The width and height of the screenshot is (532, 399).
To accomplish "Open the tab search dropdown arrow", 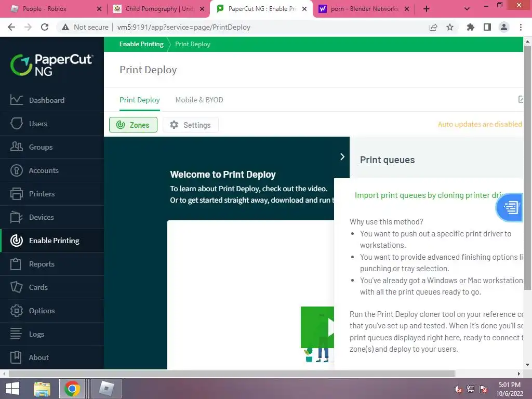I will click(x=467, y=9).
